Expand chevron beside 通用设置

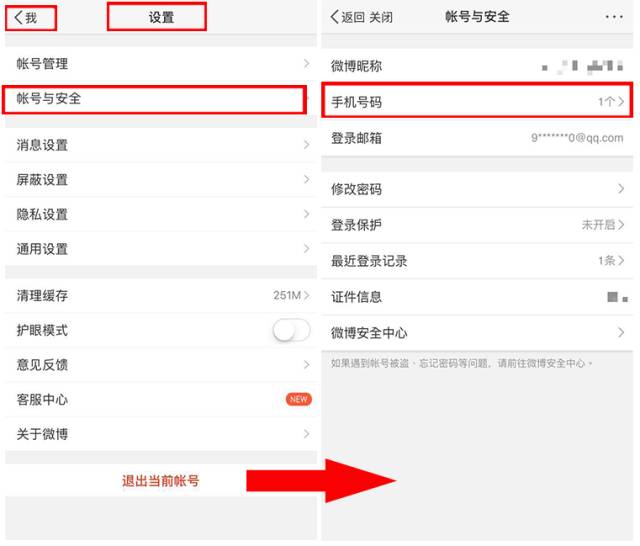[x=307, y=249]
